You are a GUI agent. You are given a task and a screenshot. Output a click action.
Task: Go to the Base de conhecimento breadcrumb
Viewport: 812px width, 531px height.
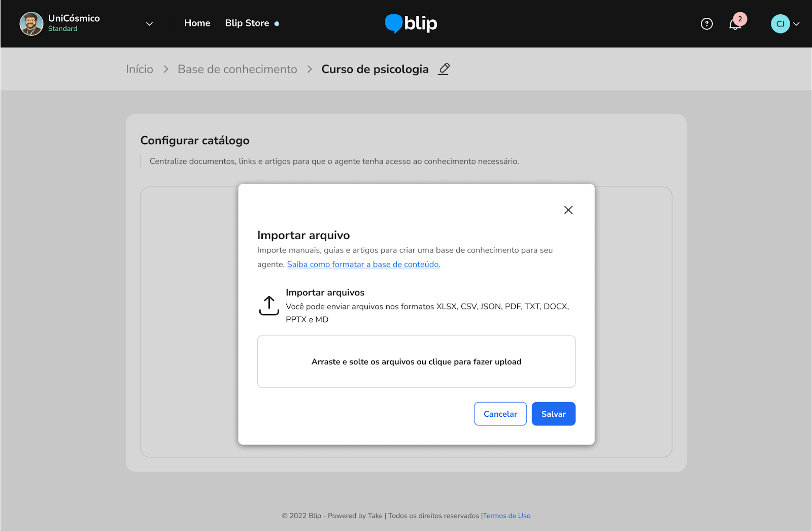237,69
